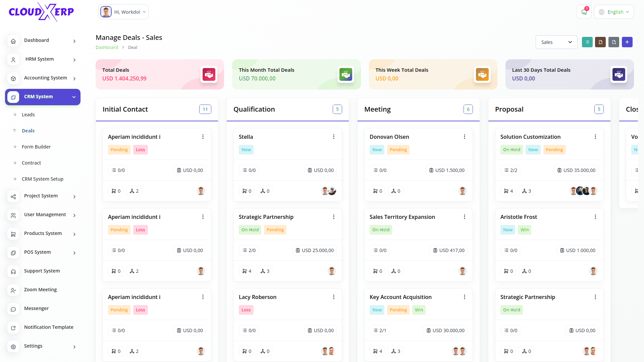Click the Dashboard breadcrumb link
Image resolution: width=644 pixels, height=362 pixels.
[x=107, y=47]
